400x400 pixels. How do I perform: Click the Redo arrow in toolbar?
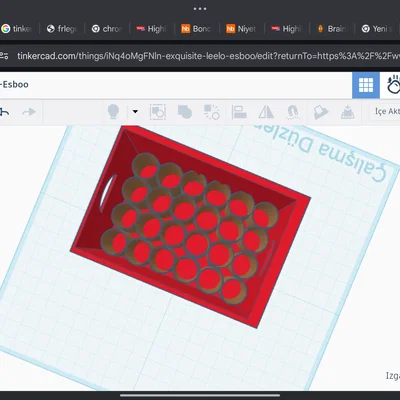29,112
